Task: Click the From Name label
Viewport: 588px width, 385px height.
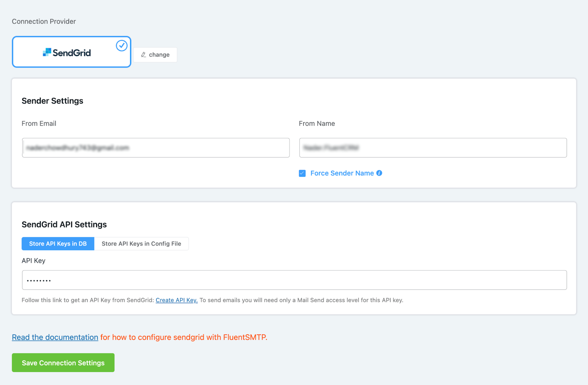Action: (317, 123)
